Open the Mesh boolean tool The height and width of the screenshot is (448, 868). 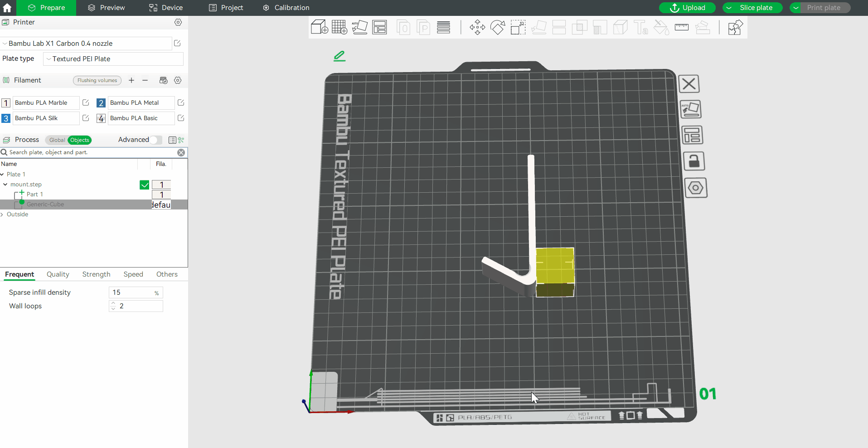coord(579,27)
